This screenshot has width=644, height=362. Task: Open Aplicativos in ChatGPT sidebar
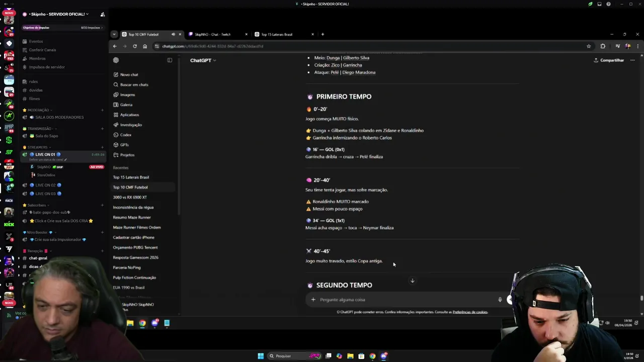click(x=129, y=115)
